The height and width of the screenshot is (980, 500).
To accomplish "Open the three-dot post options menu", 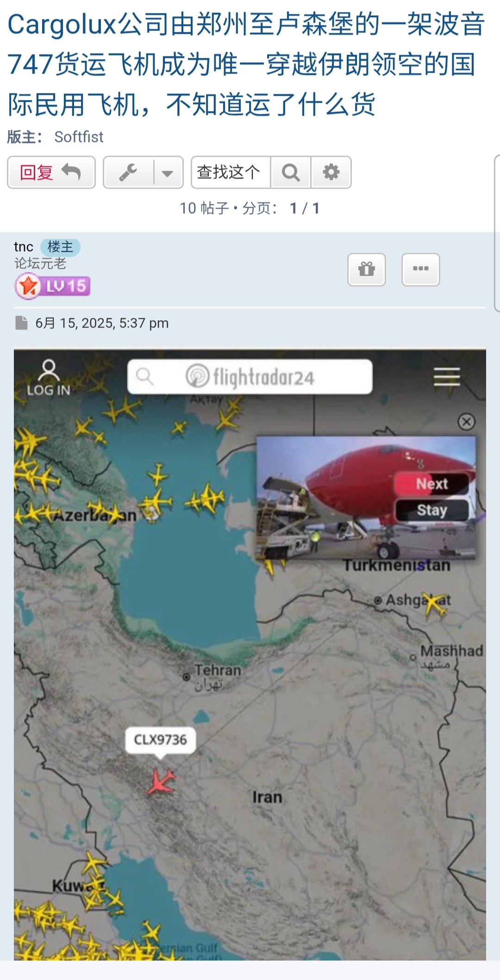I will tap(420, 269).
